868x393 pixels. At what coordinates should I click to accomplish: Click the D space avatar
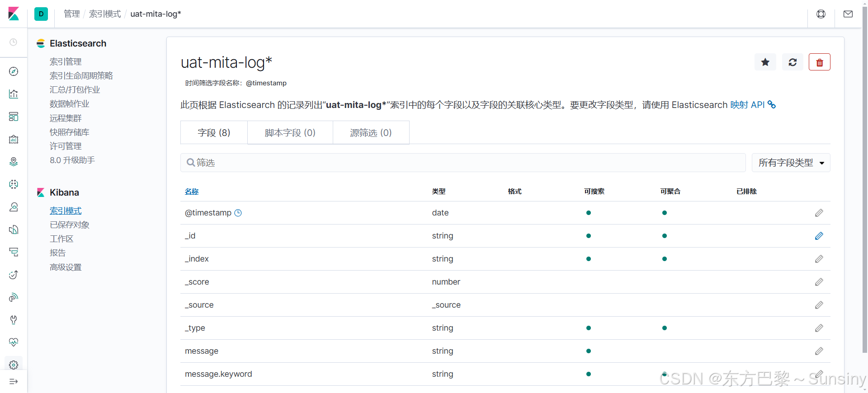point(41,14)
